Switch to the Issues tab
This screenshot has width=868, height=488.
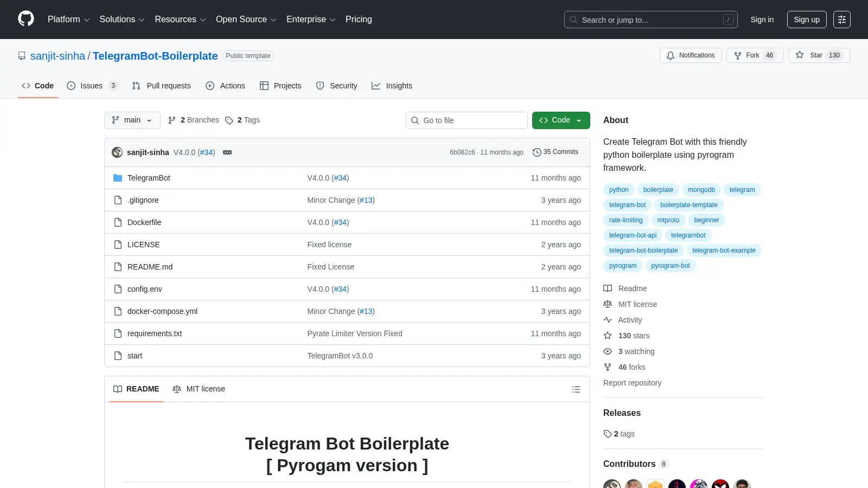[92, 86]
